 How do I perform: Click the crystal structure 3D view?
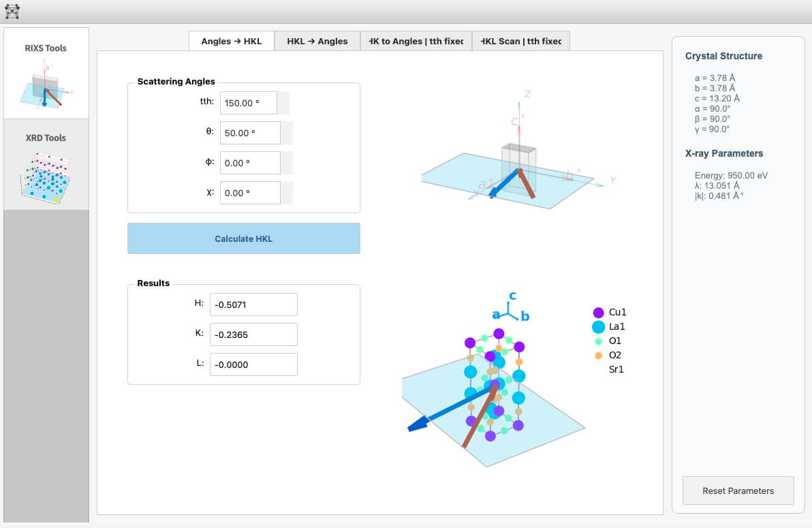(x=493, y=395)
